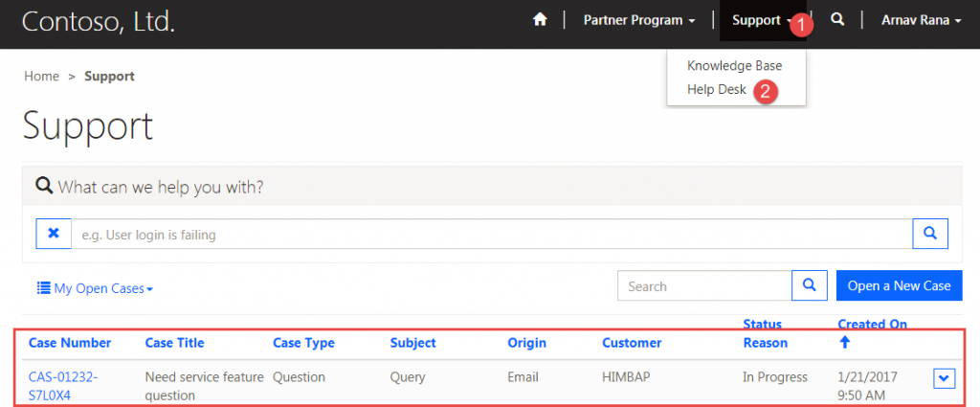Submit the case list search magnifier button

click(810, 285)
